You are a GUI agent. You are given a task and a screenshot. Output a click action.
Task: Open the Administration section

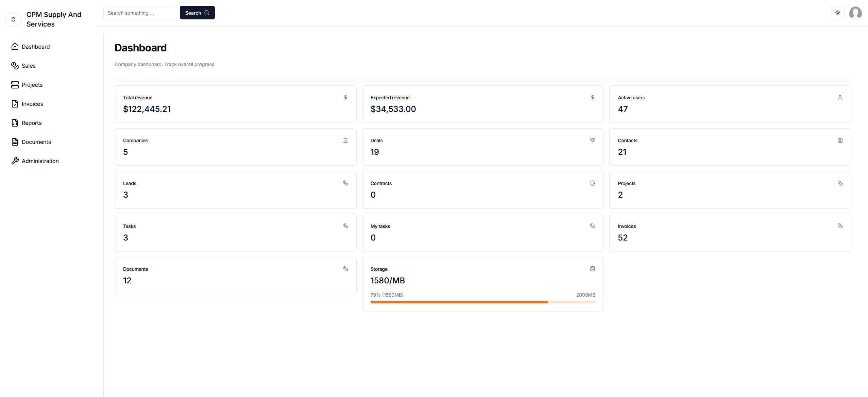(40, 161)
